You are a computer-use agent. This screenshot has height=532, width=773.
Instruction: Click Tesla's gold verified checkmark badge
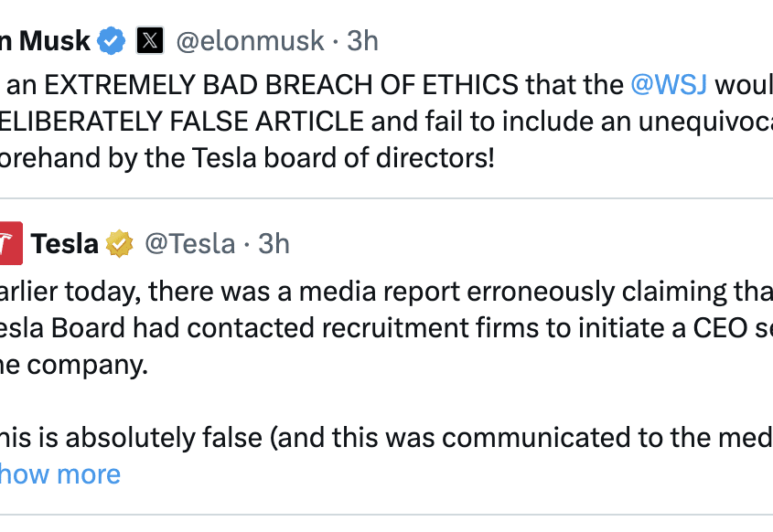click(119, 243)
